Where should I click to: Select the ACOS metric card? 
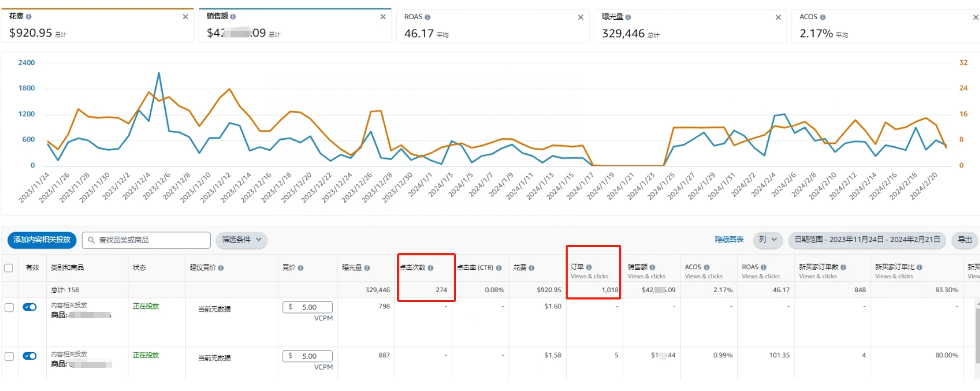pyautogui.click(x=886, y=26)
